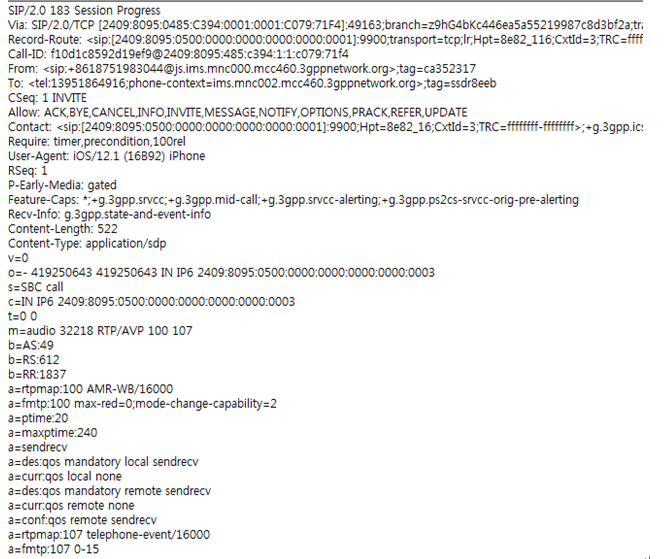Image resolution: width=668 pixels, height=559 pixels.
Task: Click the Record-Route header line
Action: [x=325, y=40]
